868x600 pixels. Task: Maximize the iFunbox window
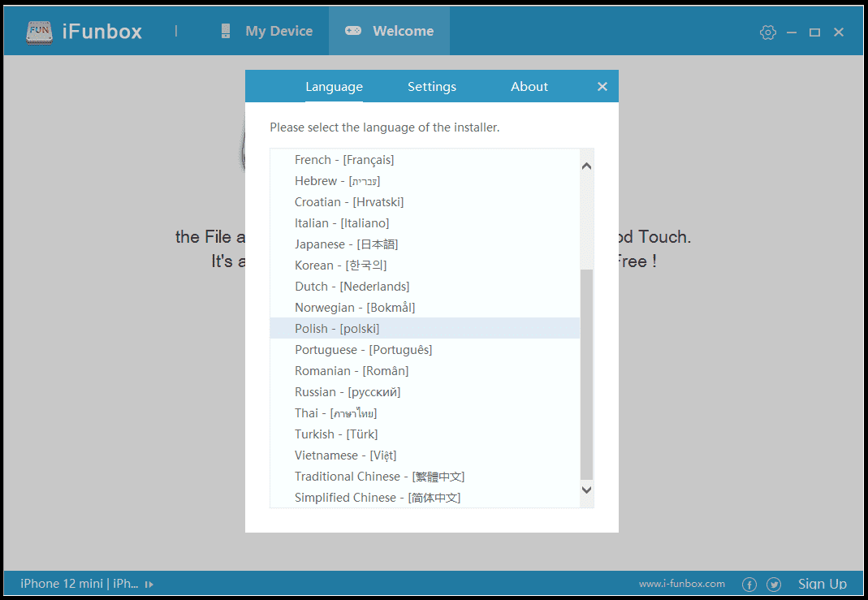(815, 32)
